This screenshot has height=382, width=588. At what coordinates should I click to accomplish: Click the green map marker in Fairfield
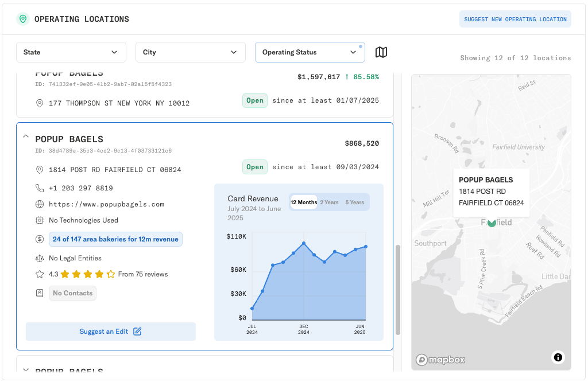[492, 223]
